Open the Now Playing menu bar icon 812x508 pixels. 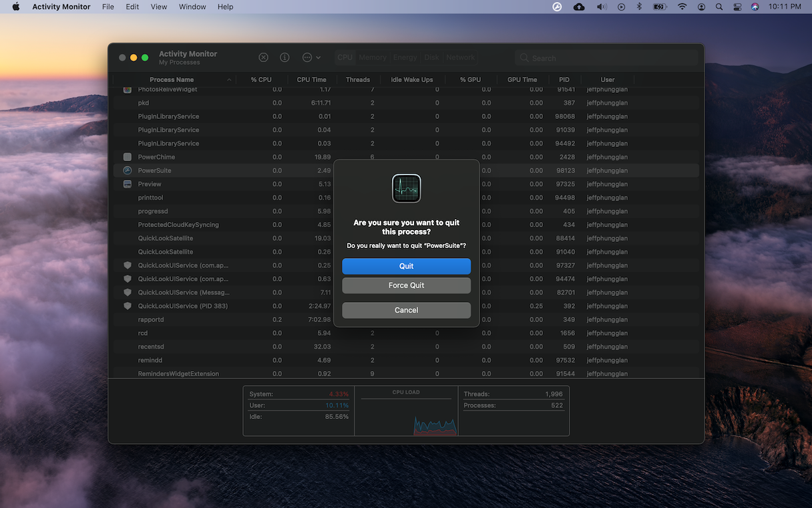click(x=622, y=7)
